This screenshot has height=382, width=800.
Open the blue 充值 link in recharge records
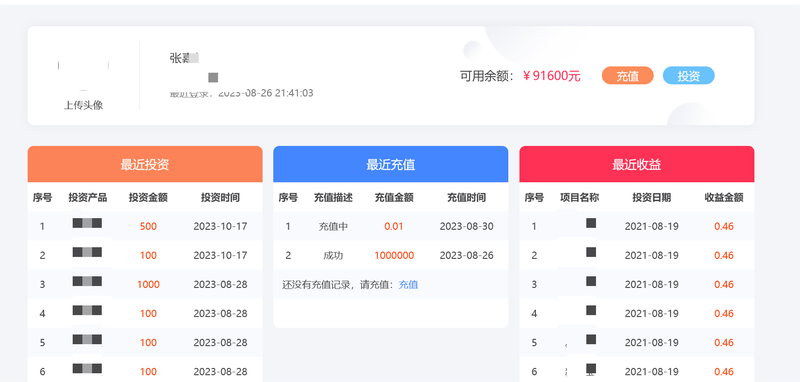click(x=408, y=285)
